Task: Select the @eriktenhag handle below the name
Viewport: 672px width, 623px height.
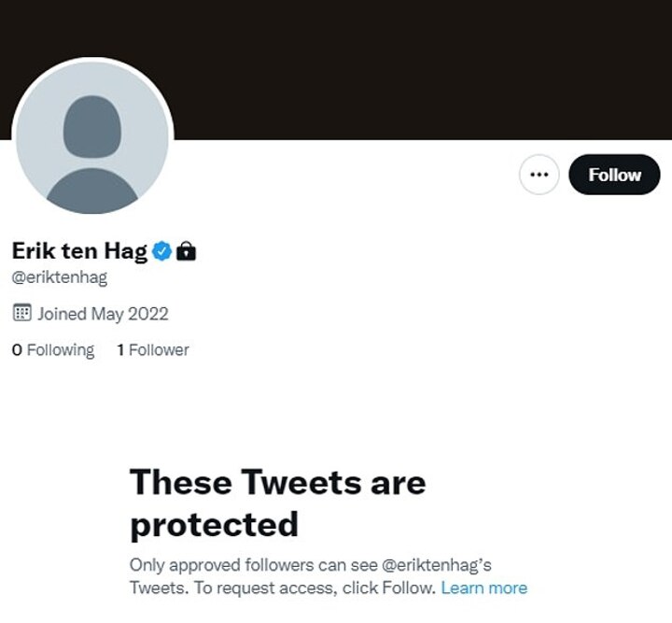Action: [x=59, y=277]
